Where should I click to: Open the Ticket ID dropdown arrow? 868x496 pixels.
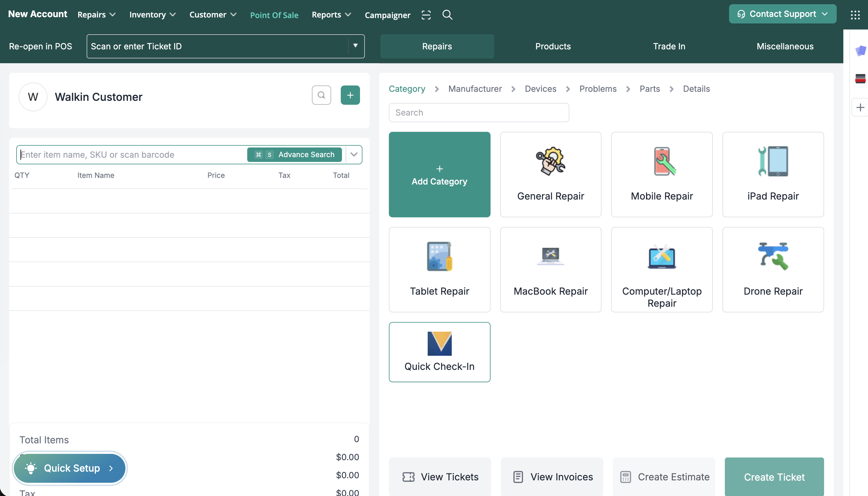(356, 46)
